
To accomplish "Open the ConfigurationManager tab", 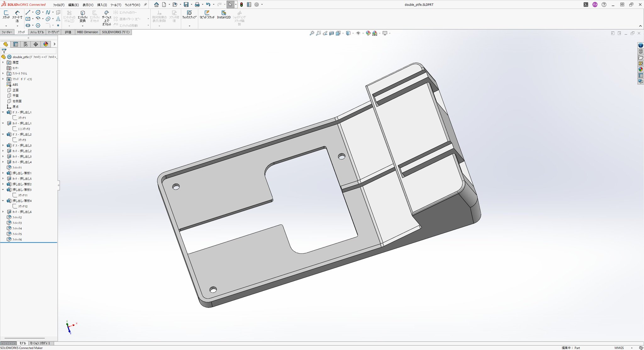I will pyautogui.click(x=25, y=44).
